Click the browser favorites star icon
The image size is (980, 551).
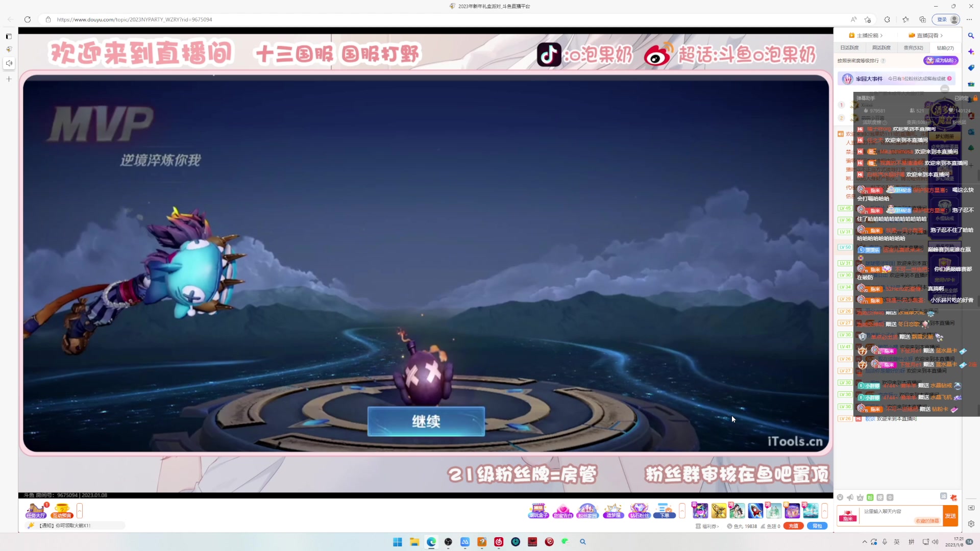[905, 19]
